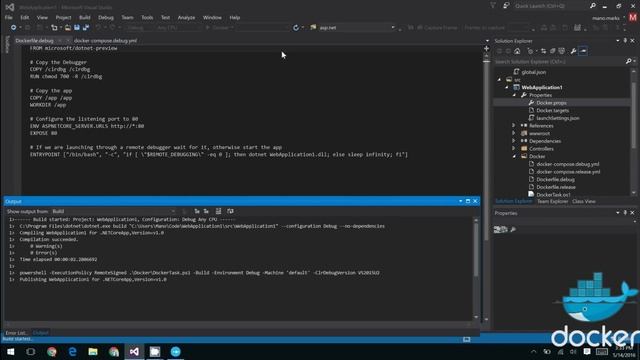Click the browser Refresh toolbar icon
The image size is (640, 360).
(296, 28)
